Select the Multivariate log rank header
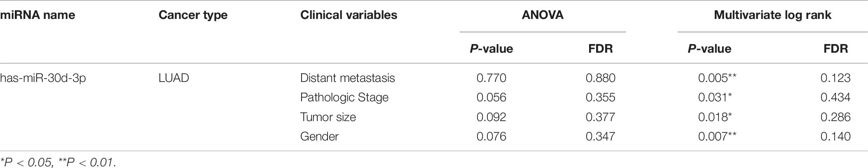The height and width of the screenshot is (168, 868). 772,15
